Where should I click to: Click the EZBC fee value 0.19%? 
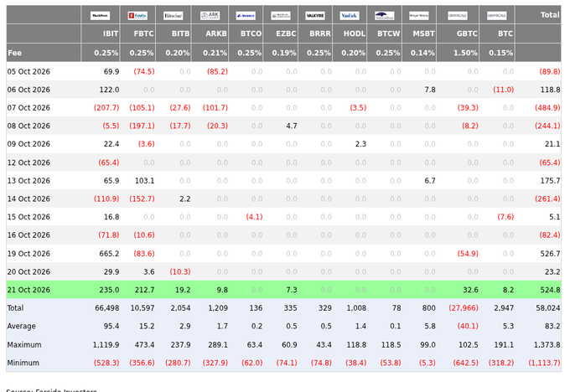(284, 53)
